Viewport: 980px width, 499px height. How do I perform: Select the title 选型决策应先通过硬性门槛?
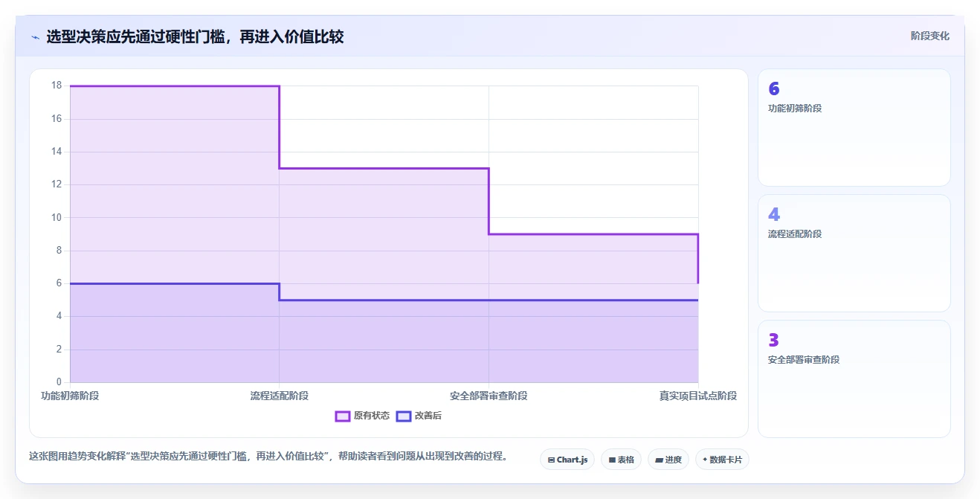(195, 36)
